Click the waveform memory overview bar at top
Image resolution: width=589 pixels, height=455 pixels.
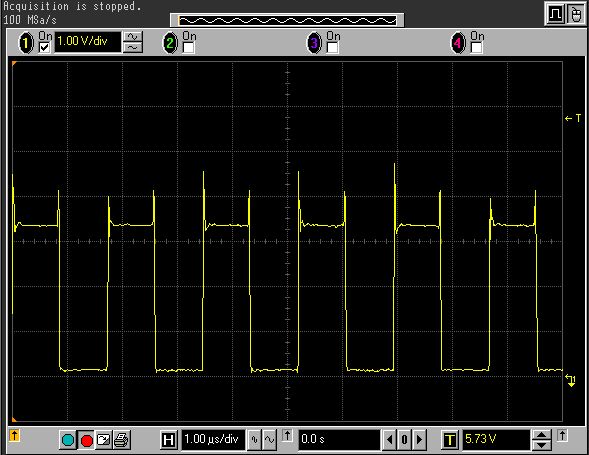287,20
